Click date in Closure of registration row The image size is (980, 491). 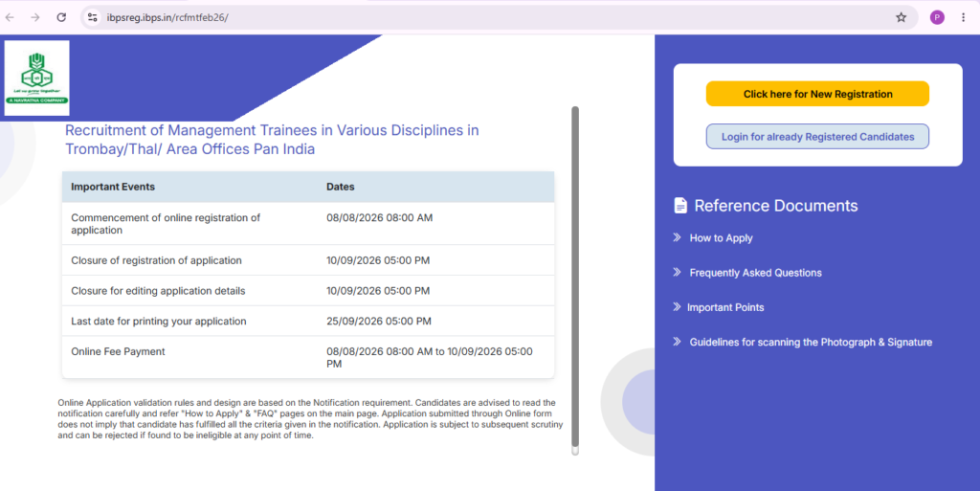pos(378,260)
